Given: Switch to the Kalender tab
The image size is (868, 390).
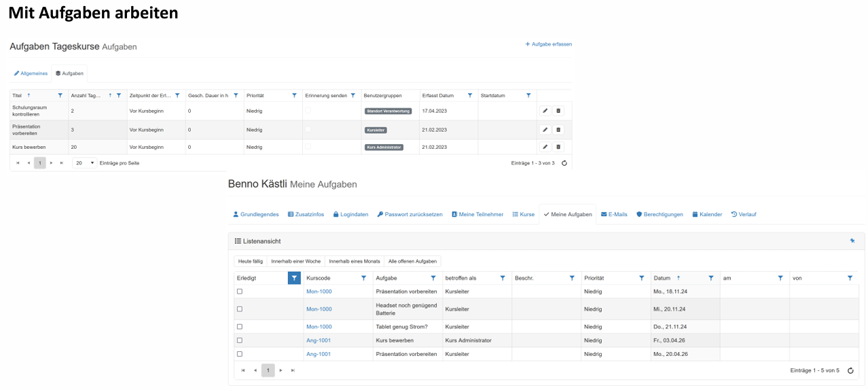Looking at the screenshot, I should click(x=706, y=214).
